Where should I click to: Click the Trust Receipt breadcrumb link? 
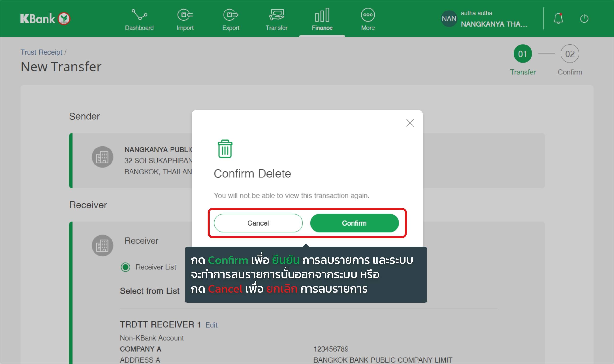41,52
